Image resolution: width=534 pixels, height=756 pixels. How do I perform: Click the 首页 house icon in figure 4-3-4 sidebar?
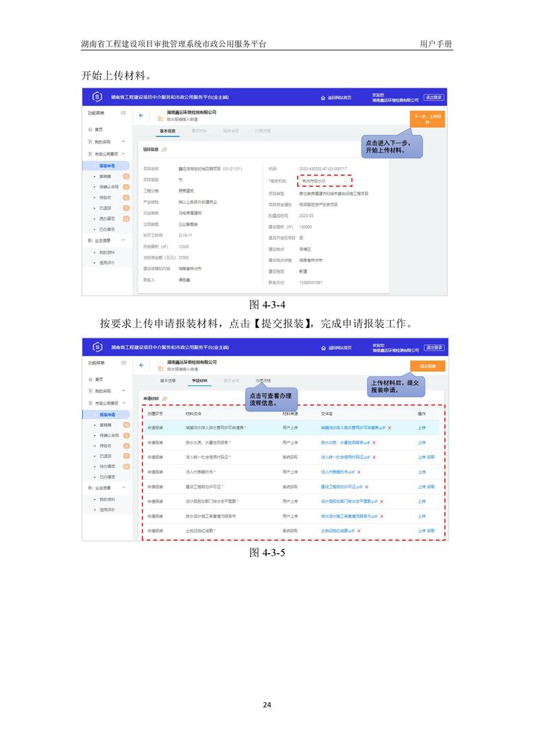[90, 129]
